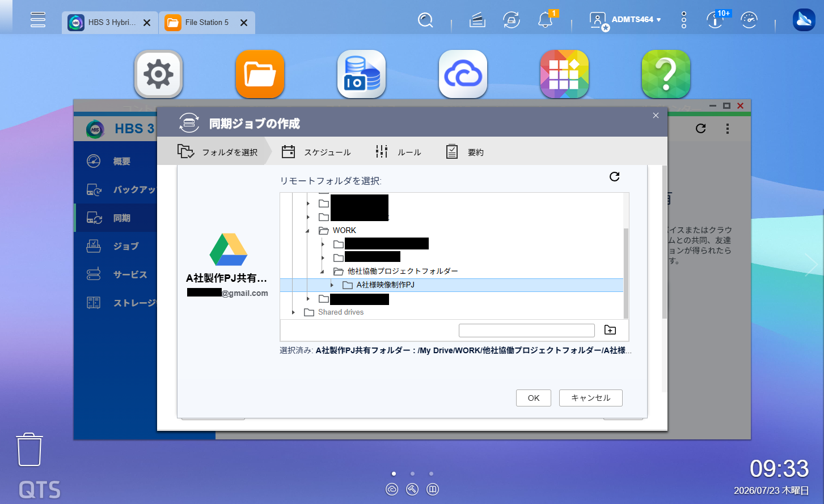Screen dimensions: 824x504
Task: Open external devices icon in top bar
Action: 512,20
